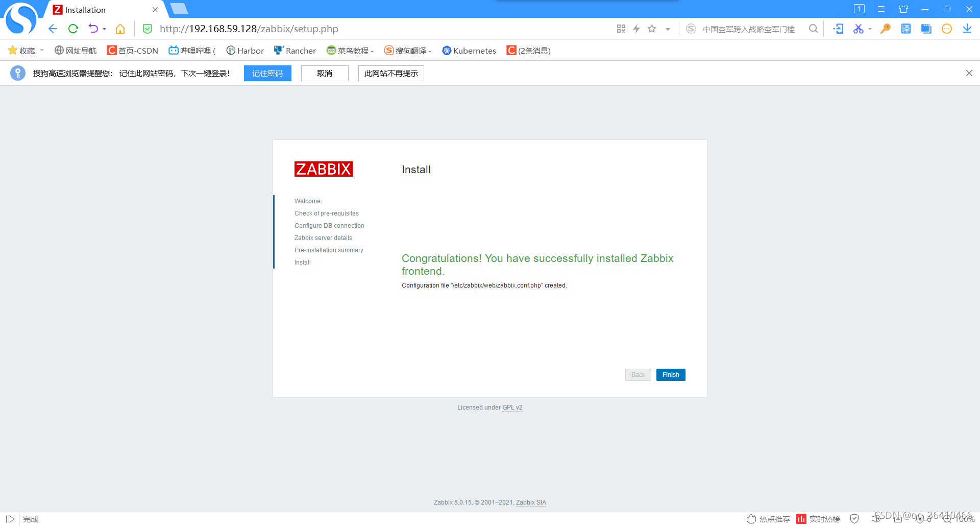Open the 哔哩哔哩 bookmark
This screenshot has height=526, width=980.
coord(192,51)
